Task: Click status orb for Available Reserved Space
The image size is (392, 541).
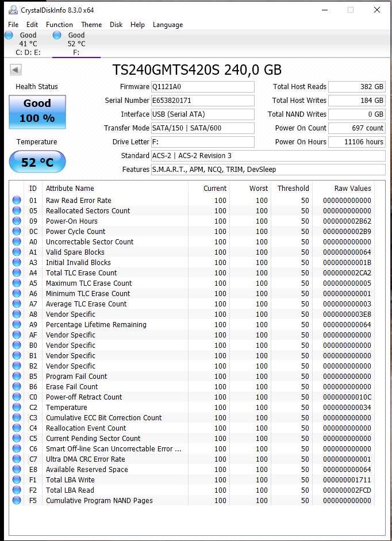Action: click(x=17, y=469)
